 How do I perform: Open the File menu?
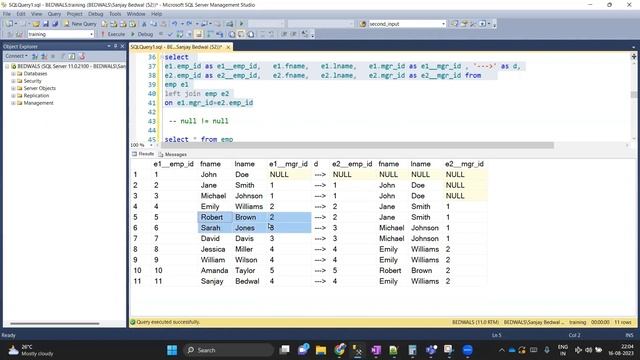(x=7, y=14)
